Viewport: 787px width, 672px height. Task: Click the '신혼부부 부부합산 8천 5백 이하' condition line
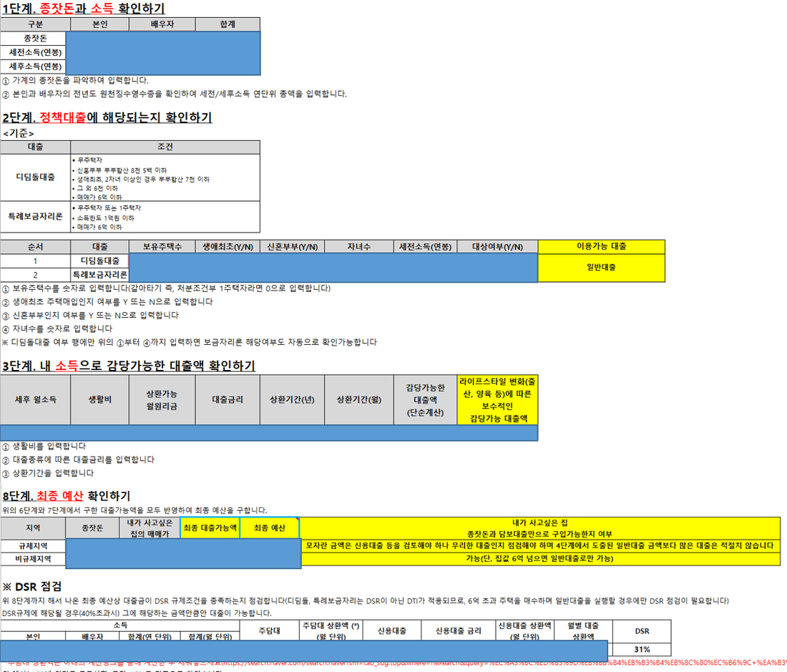119,170
